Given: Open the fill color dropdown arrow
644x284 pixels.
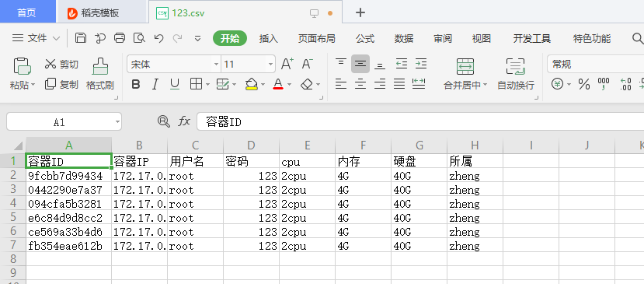Looking at the screenshot, I should [x=263, y=85].
